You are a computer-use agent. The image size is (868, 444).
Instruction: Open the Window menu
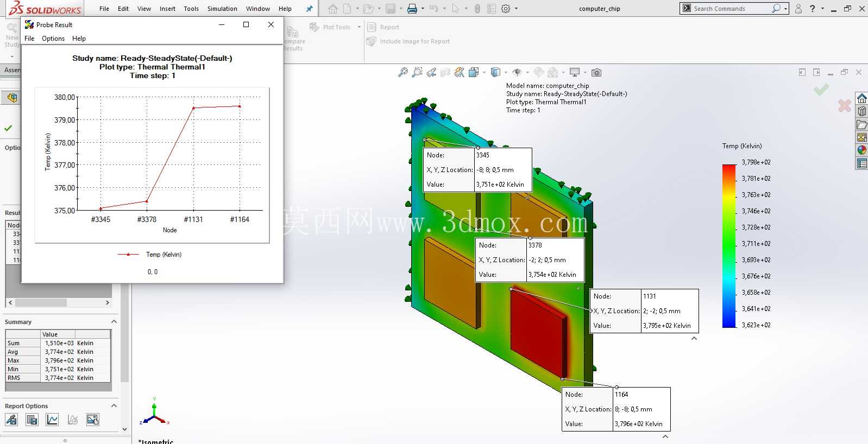click(257, 9)
